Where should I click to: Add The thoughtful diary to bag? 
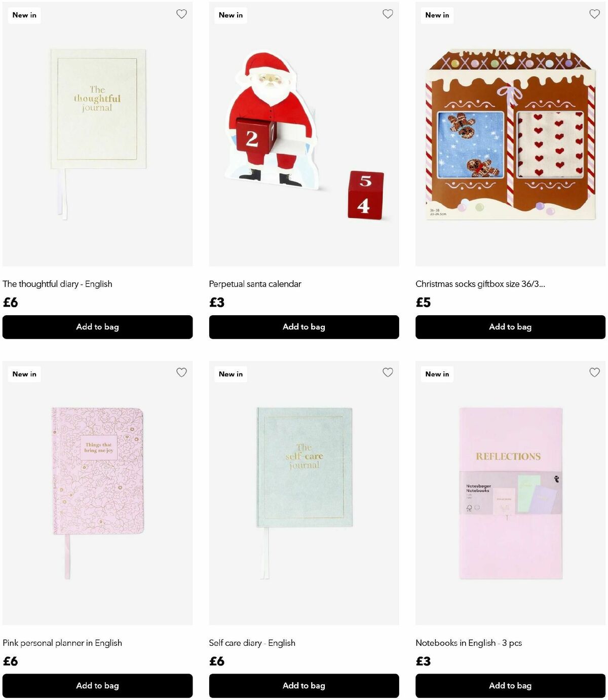pyautogui.click(x=97, y=327)
